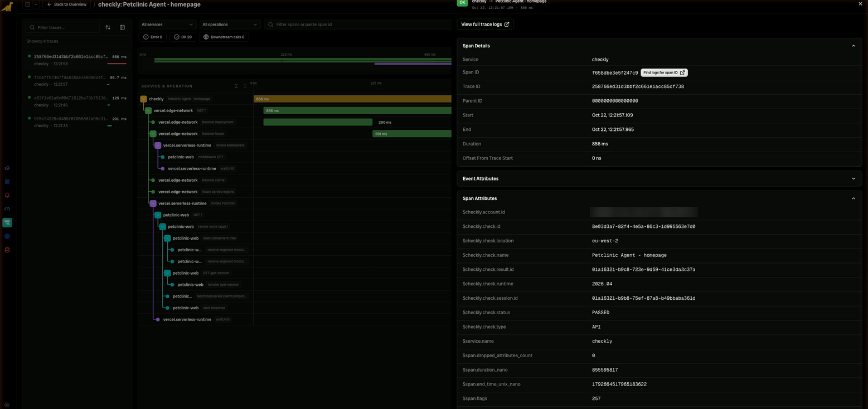Click the 856 ms checkly span bar
The height and width of the screenshot is (409, 868).
[352, 99]
